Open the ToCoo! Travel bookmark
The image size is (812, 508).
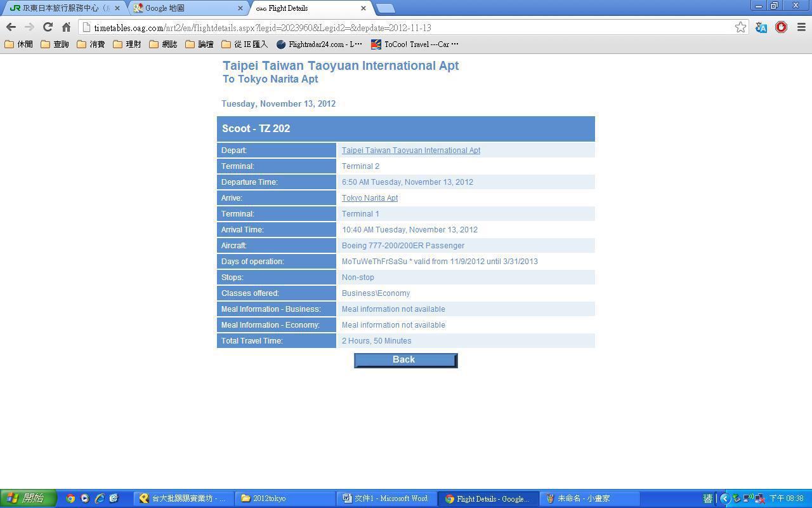414,44
